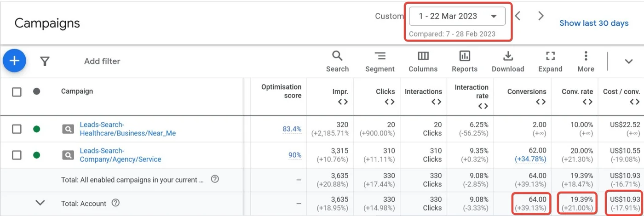Tick checkbox for Leads-Search-Healthcare campaign
The height and width of the screenshot is (216, 644).
pos(17,129)
